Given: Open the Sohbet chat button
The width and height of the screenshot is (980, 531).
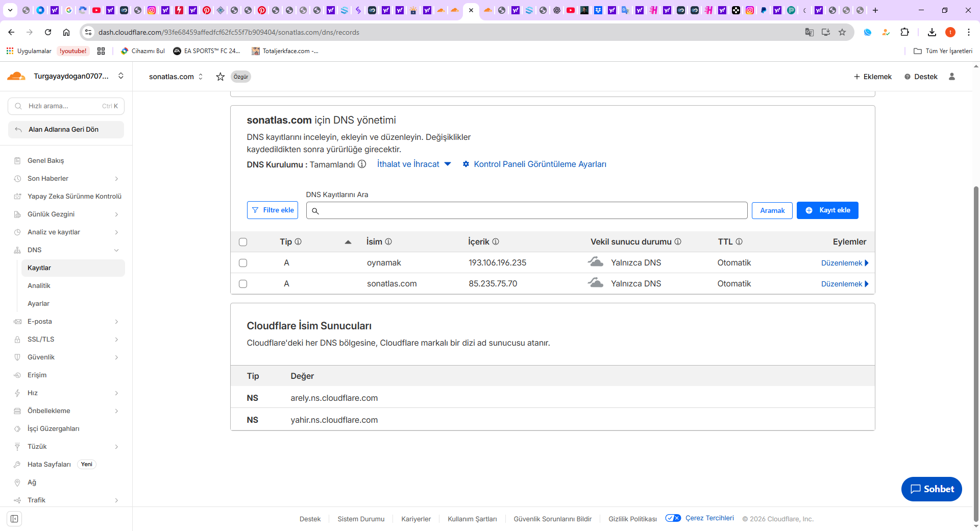Looking at the screenshot, I should click(x=932, y=489).
